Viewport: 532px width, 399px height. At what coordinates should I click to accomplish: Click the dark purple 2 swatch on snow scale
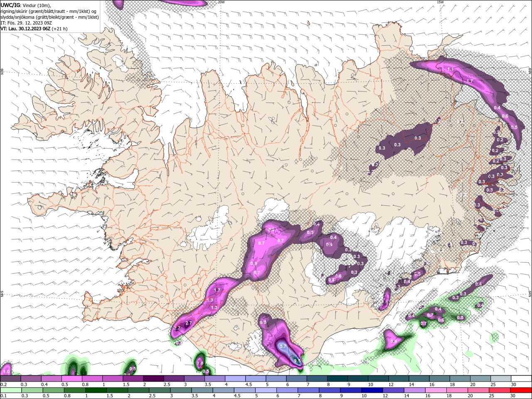[153, 379]
